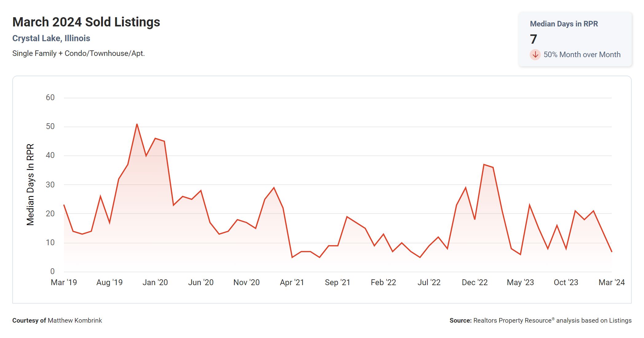Screen dimensions: 644x338
Task: Click the Mar '24 x-axis label
Action: pos(611,282)
